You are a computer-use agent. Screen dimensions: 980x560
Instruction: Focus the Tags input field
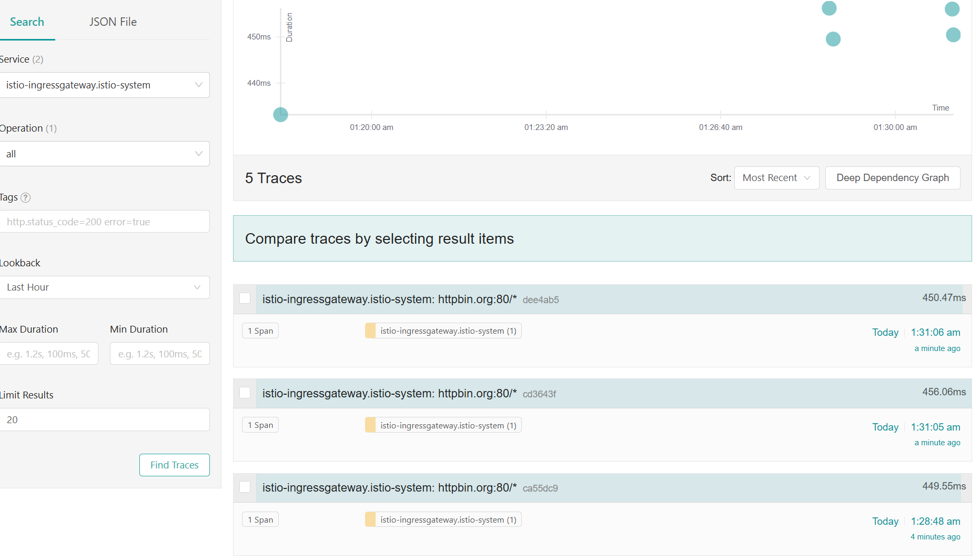click(x=105, y=222)
